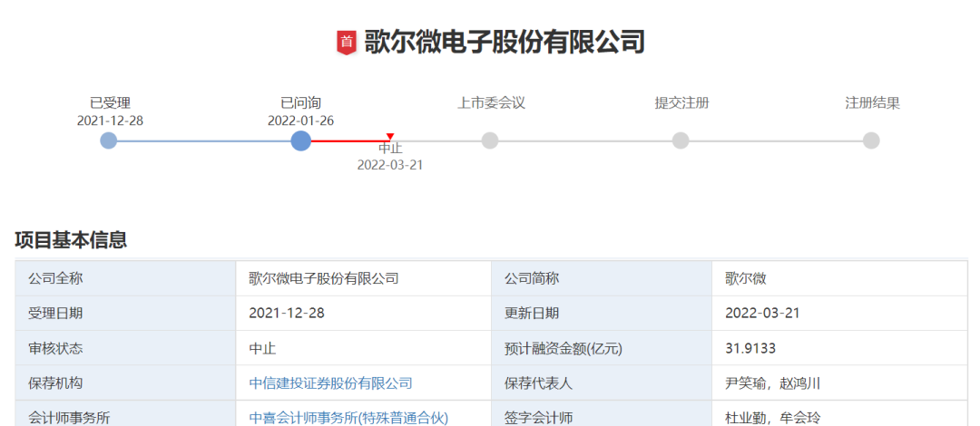The height and width of the screenshot is (426, 980).
Task: Click the 公司全称 label cell
Action: (x=125, y=278)
